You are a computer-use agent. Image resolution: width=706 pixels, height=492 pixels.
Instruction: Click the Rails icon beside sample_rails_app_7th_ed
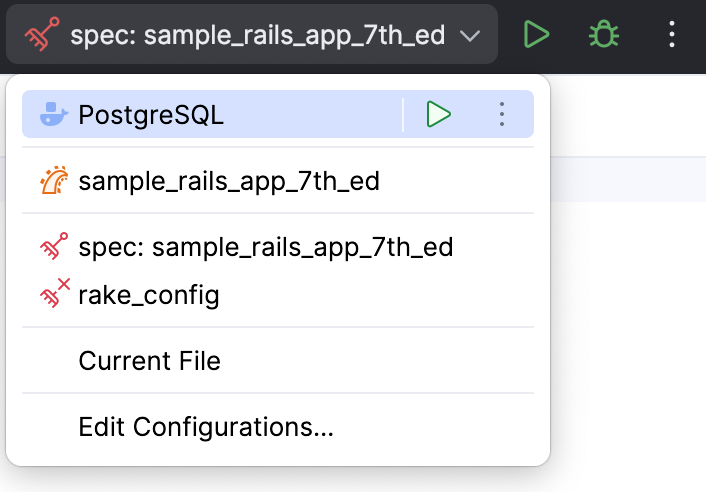point(53,181)
